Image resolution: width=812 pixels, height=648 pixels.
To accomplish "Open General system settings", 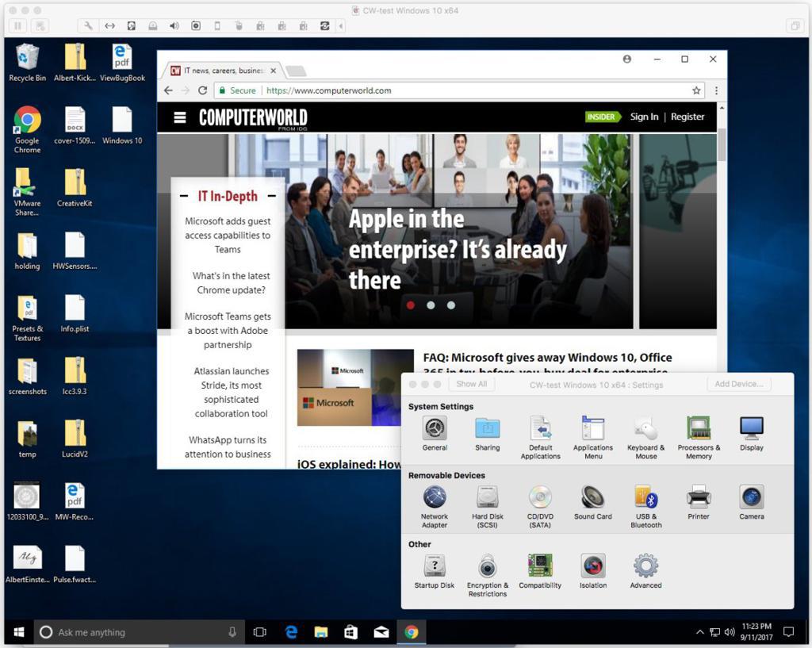I will [435, 434].
